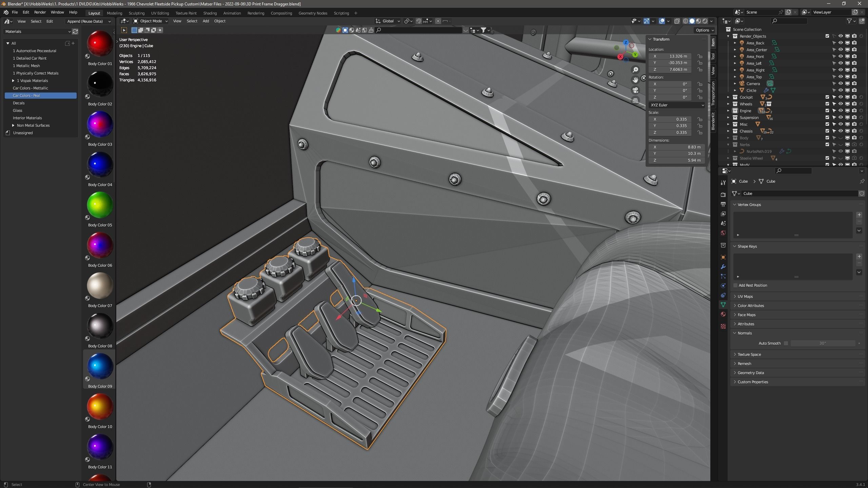Open the Render menu

40,12
